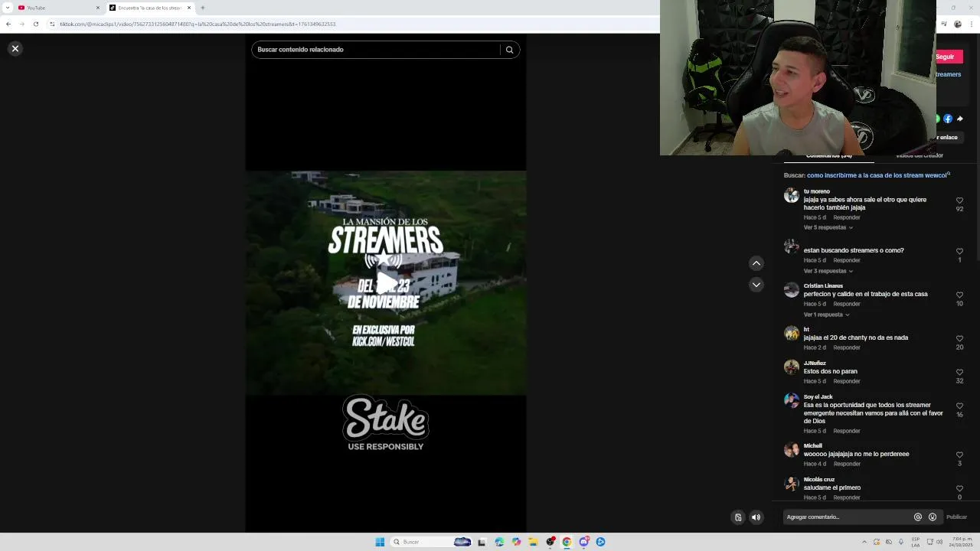
Task: Open the tab search dropdown in Chrome
Action: [6, 8]
